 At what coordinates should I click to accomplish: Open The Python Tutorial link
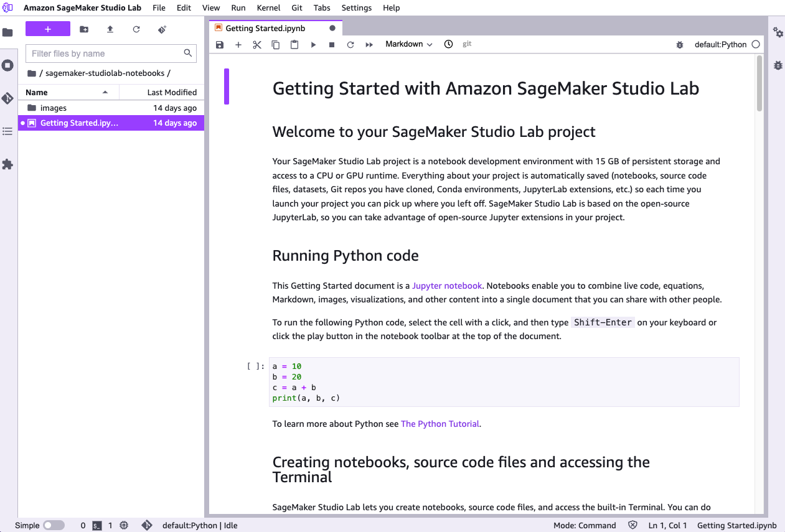440,424
